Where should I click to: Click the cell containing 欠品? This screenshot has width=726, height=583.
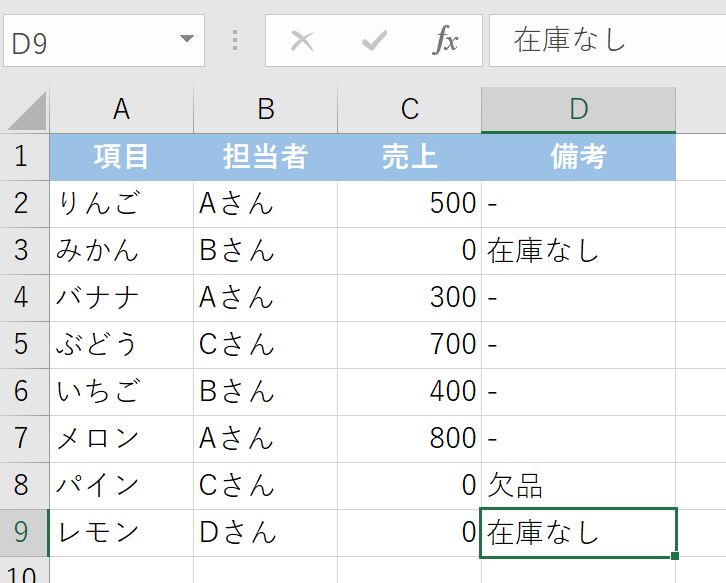578,486
